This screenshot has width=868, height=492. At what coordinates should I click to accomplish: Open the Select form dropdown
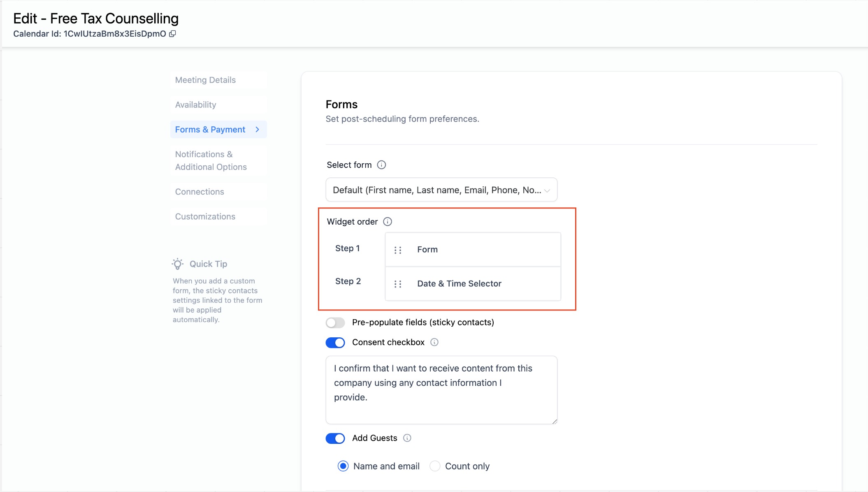tap(441, 190)
